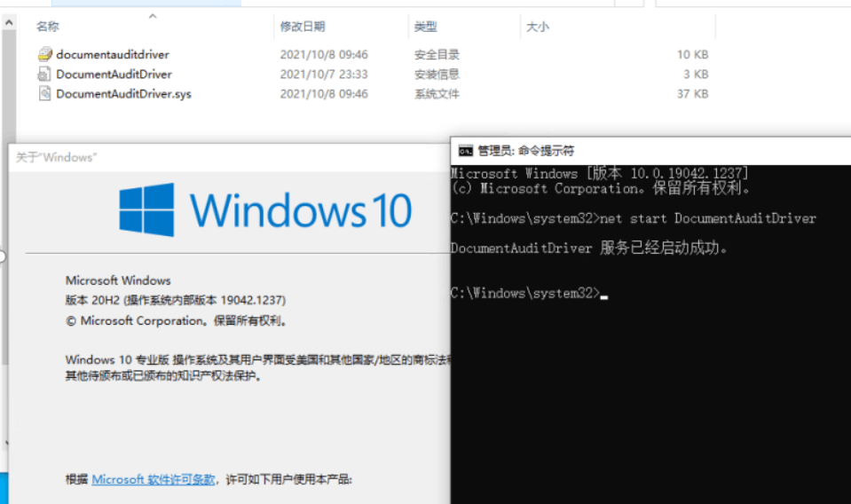Click the 10 KB size cell
Screen dimensions: 851x504
[692, 54]
